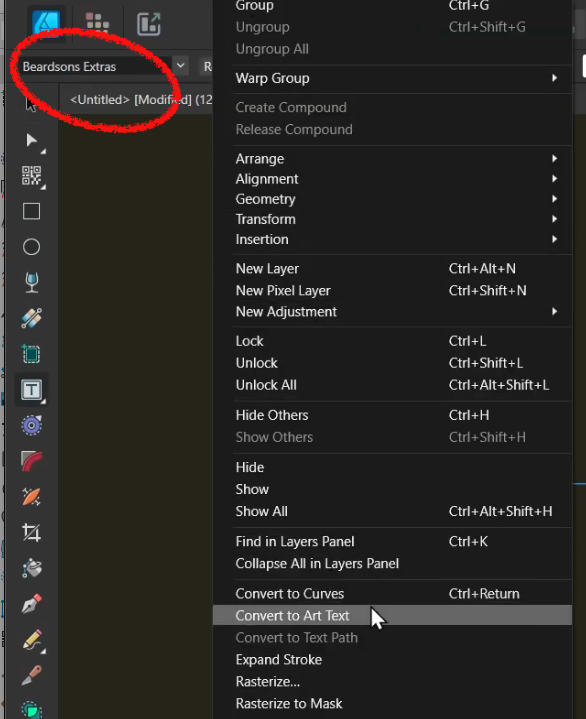Switch to Pixel Persona icon
The image size is (586, 719).
coord(97,23)
